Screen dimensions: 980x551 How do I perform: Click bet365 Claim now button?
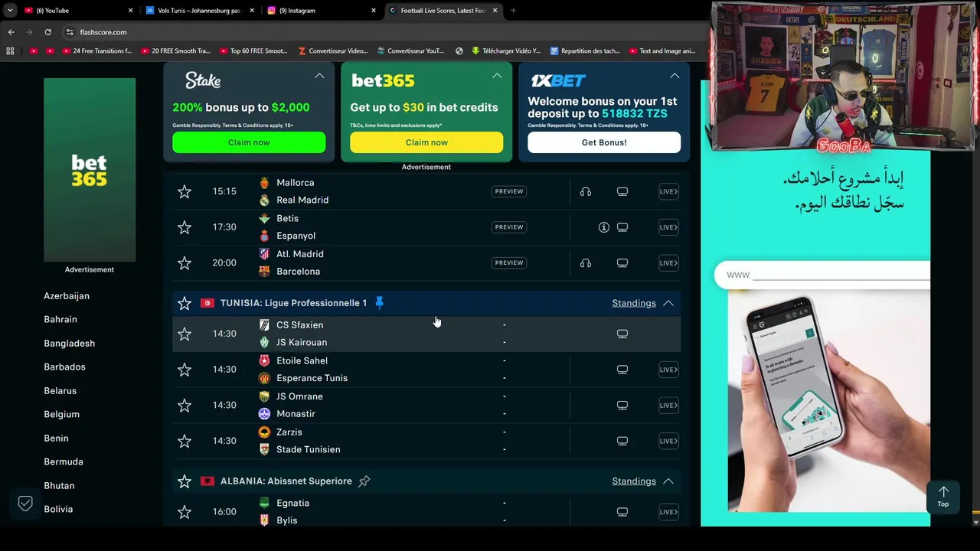[x=426, y=142]
